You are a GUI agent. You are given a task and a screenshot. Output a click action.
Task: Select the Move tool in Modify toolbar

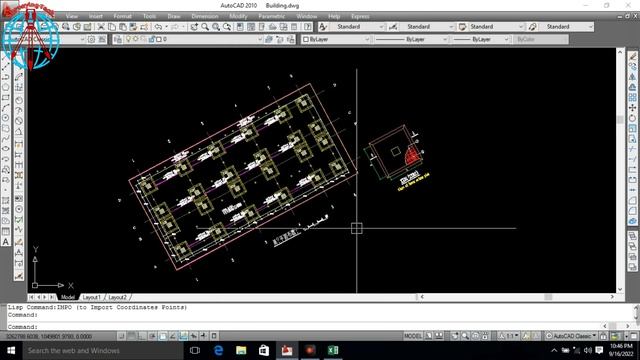pos(632,108)
